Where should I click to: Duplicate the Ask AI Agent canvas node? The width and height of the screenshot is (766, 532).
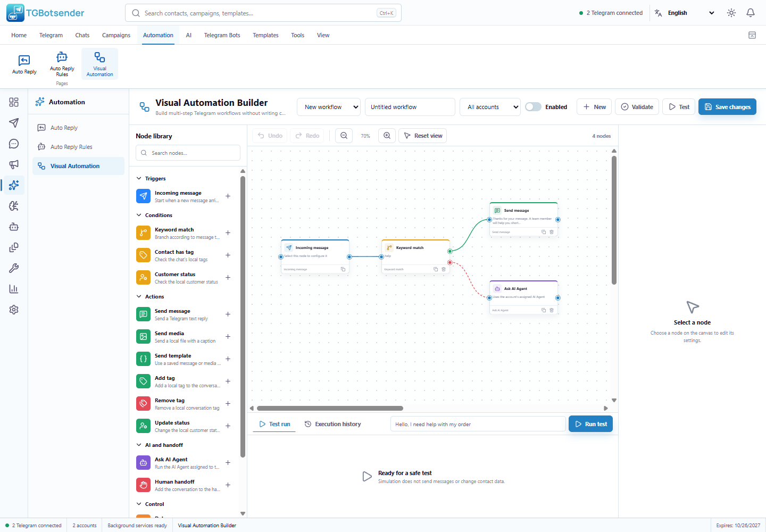tap(544, 310)
